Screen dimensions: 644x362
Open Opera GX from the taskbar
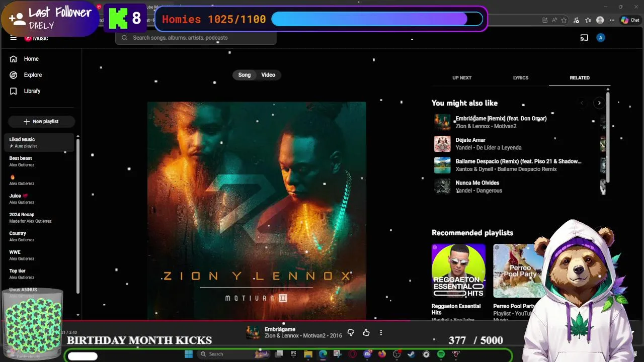(352, 354)
